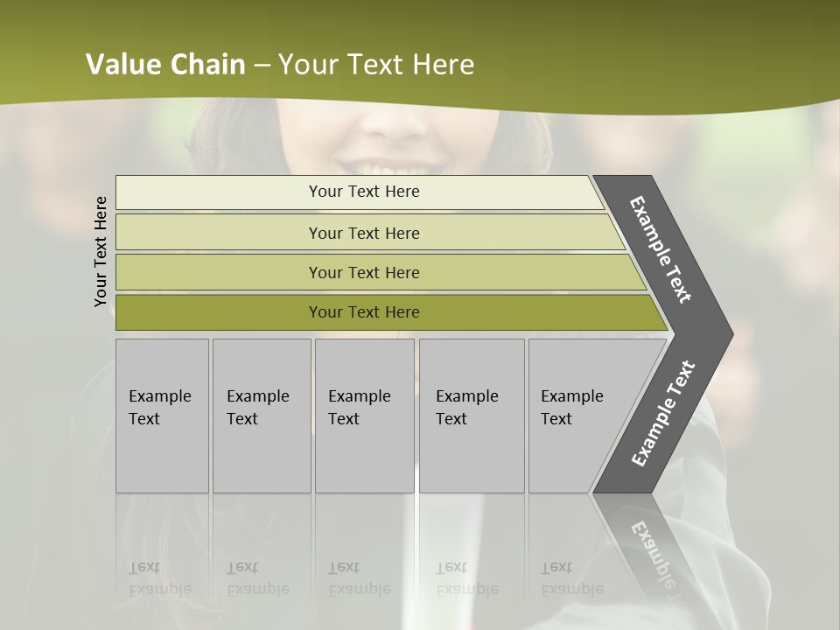Image resolution: width=840 pixels, height=630 pixels.
Task: Click the green header banner background
Action: tap(643, 48)
